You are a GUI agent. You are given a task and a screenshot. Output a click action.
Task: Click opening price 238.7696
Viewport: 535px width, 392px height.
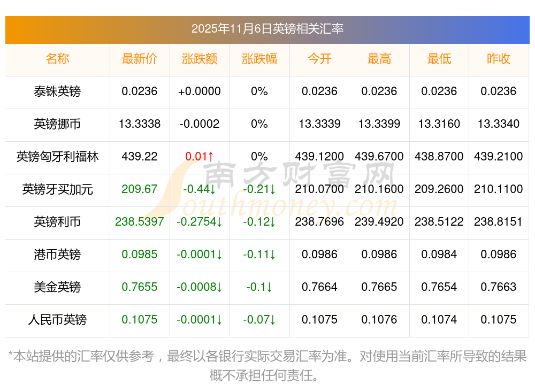pyautogui.click(x=319, y=222)
